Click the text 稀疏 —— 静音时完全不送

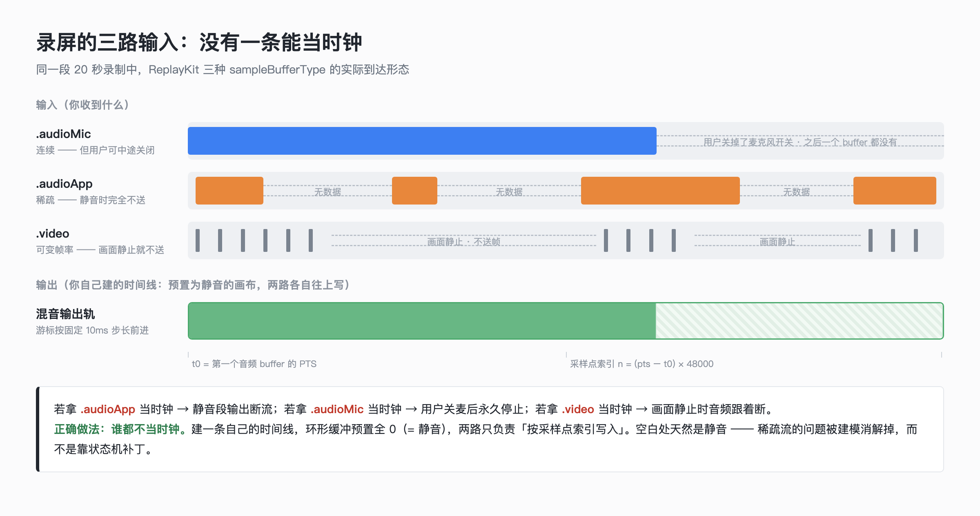pyautogui.click(x=91, y=200)
